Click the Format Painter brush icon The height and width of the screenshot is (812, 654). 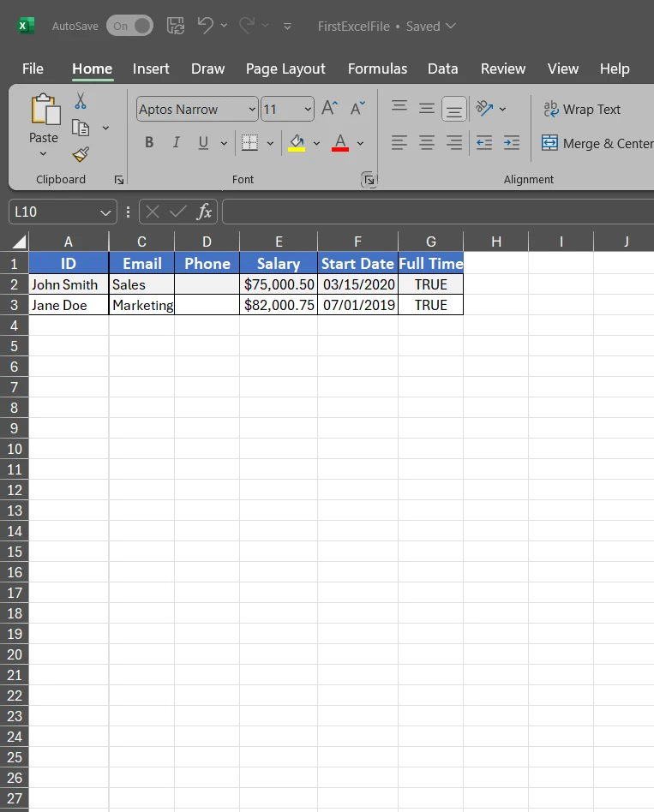pyautogui.click(x=81, y=154)
